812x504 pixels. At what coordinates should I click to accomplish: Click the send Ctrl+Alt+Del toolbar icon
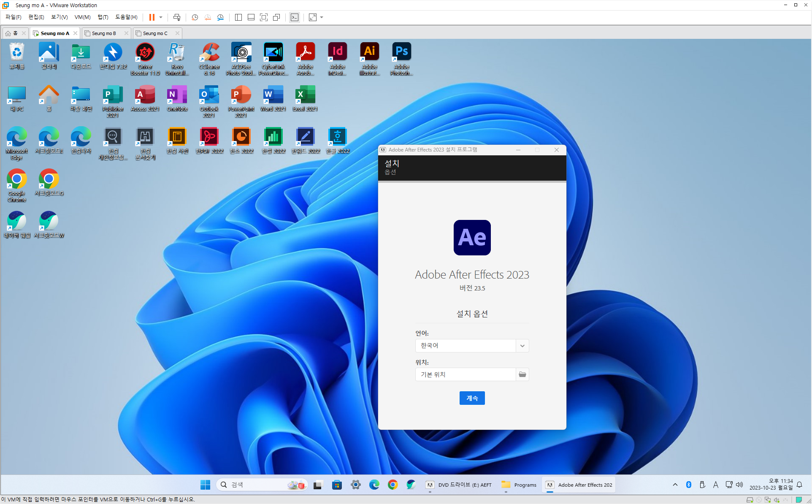(x=177, y=17)
